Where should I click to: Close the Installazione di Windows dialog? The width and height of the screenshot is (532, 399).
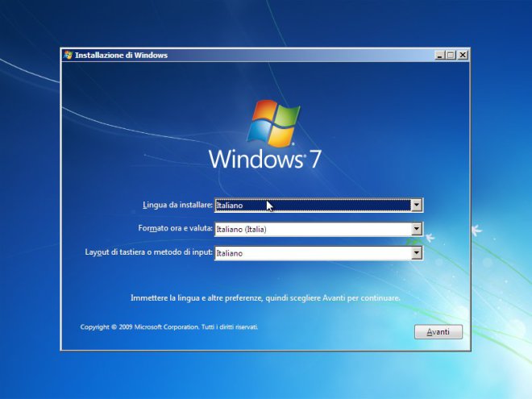(x=463, y=56)
